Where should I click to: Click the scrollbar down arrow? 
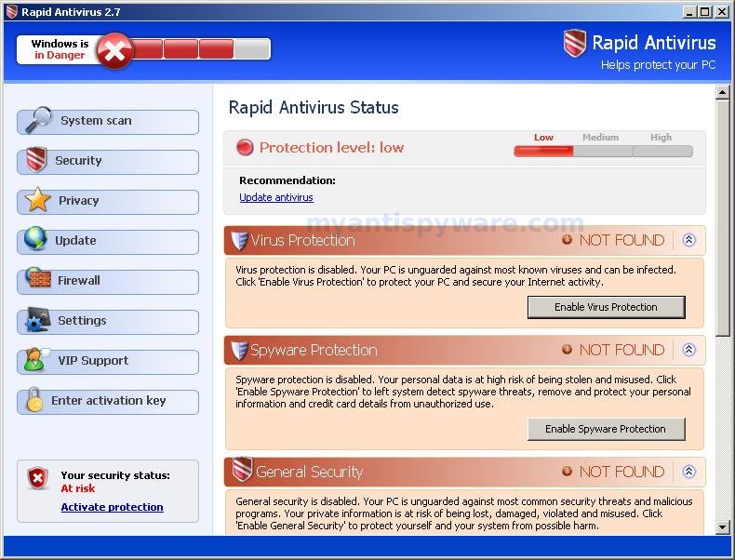click(x=722, y=527)
